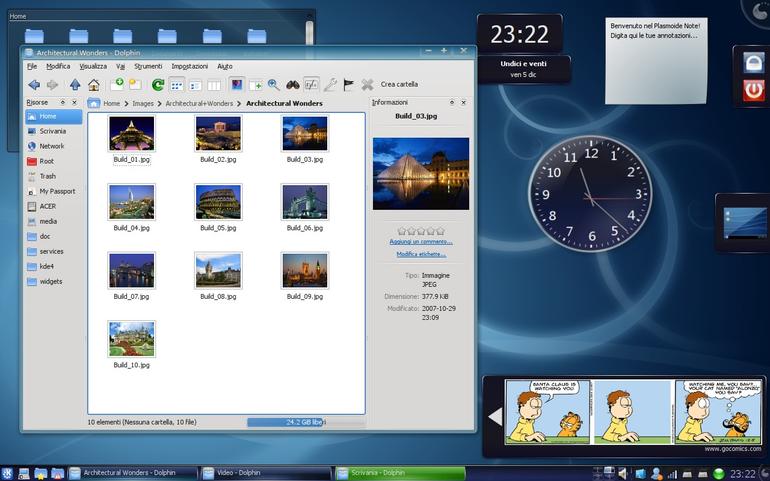Undock the Risorse panel
Image resolution: width=770 pixels, height=481 pixels.
pyautogui.click(x=63, y=103)
